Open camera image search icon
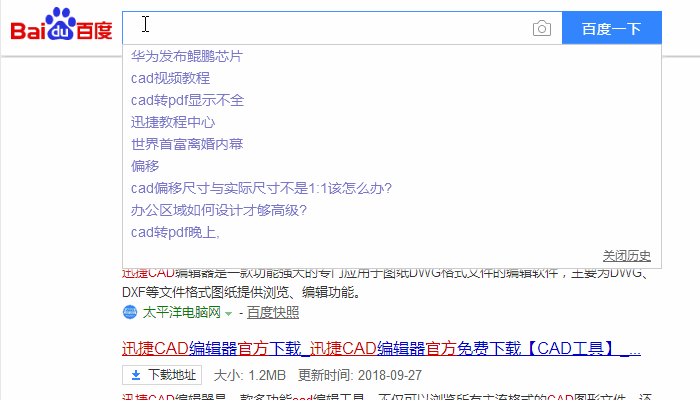 542,29
